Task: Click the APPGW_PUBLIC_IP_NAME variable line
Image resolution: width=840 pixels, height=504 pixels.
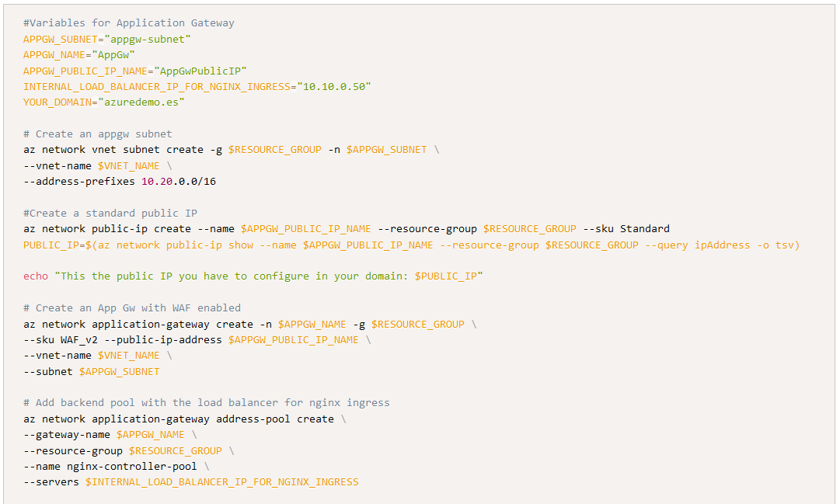Action: [x=134, y=71]
